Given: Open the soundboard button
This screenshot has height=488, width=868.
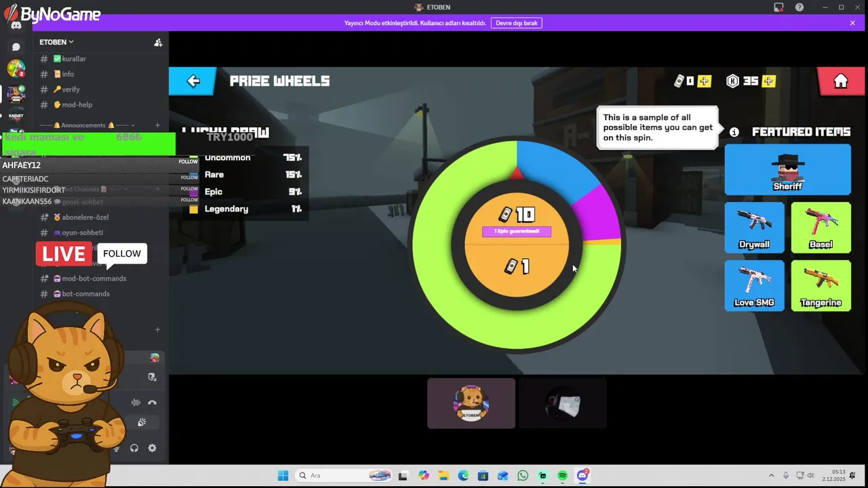Looking at the screenshot, I should [x=142, y=422].
